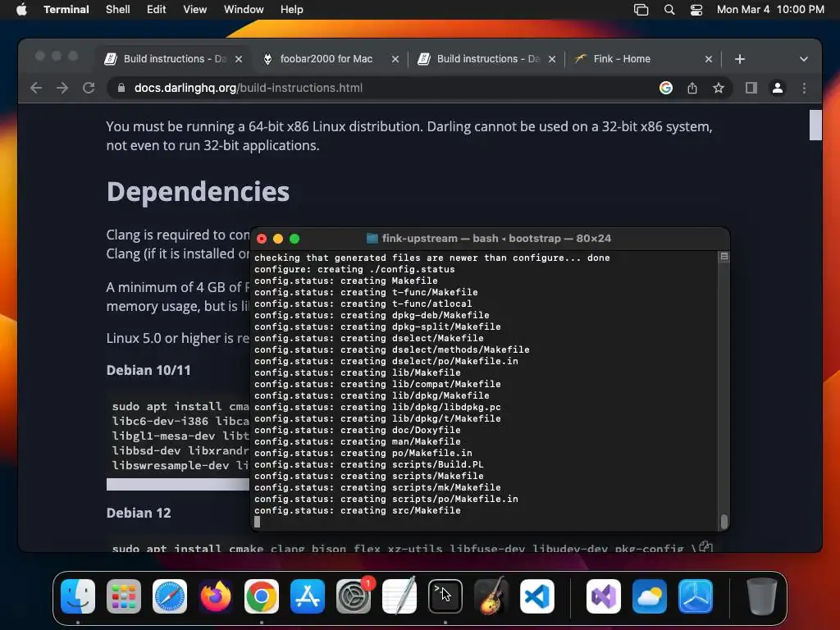Open System Settings with update badge
Viewport: 840px width, 630px height.
[354, 596]
